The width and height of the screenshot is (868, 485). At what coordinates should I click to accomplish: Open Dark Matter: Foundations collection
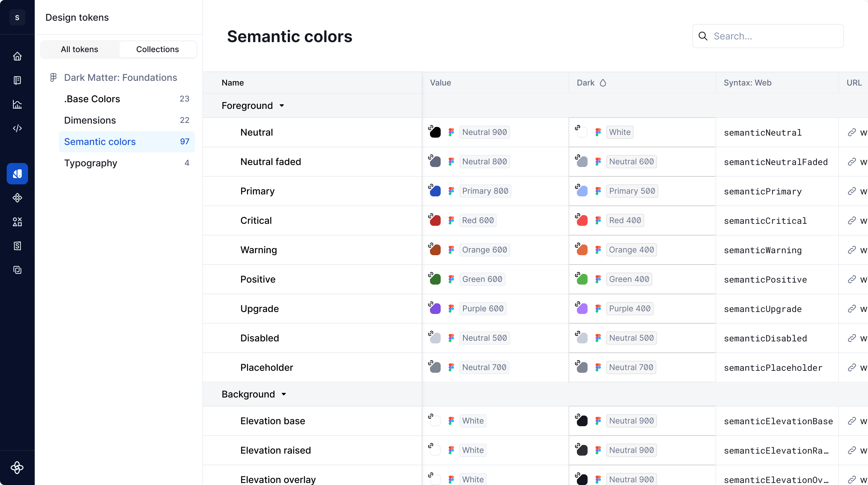[x=120, y=77]
